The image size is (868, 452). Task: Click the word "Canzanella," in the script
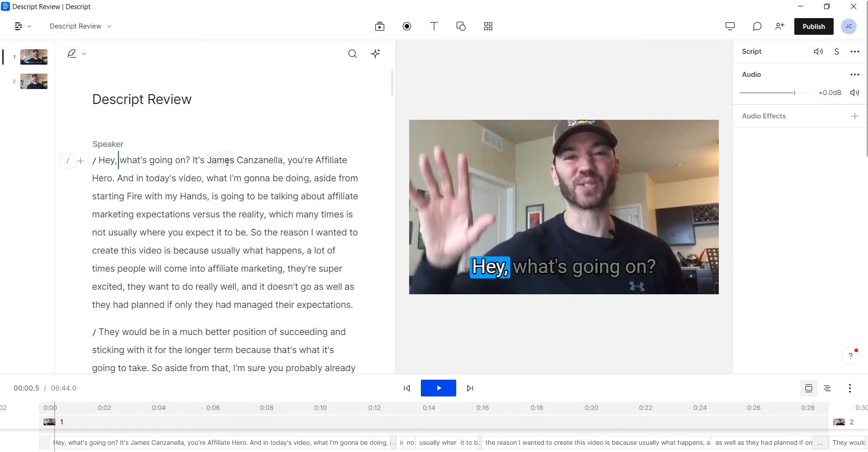click(261, 160)
